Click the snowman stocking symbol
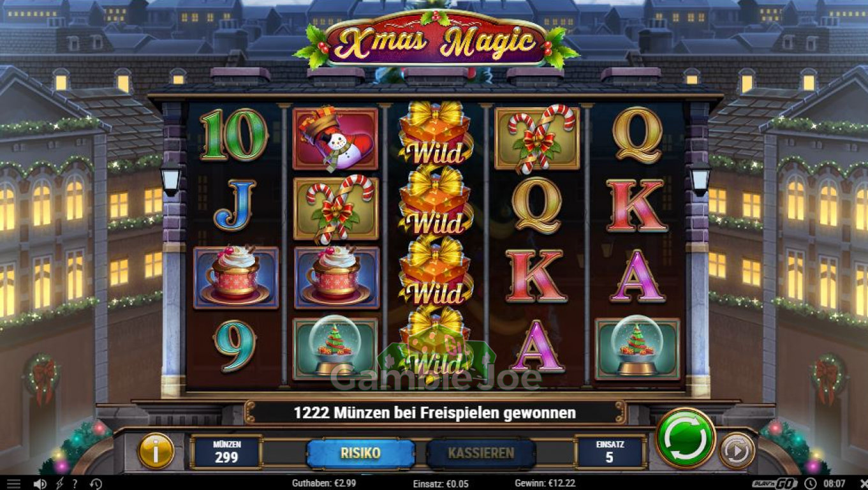 335,138
